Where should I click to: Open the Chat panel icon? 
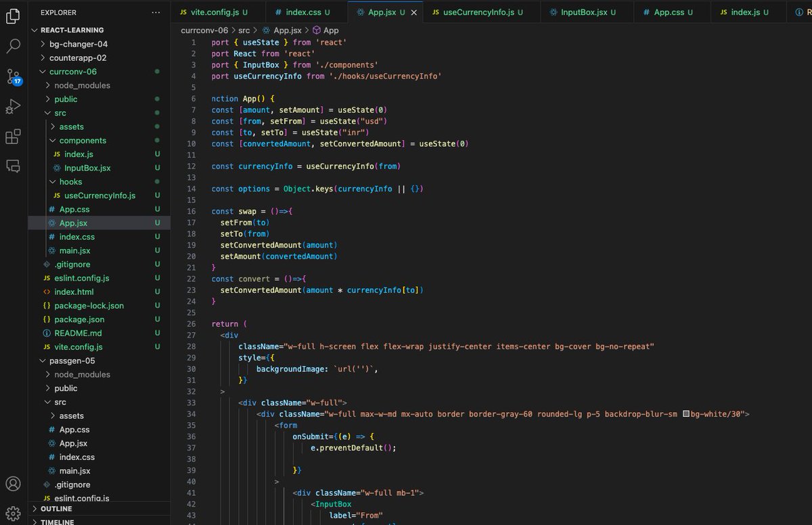[13, 166]
